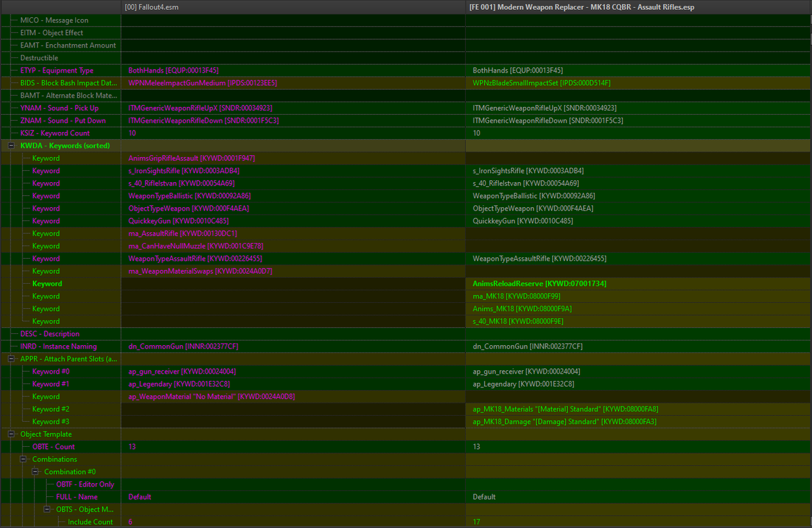Select the KSIZ - Keyword Count row
Viewport: 812px width, 528px height.
tap(406, 133)
